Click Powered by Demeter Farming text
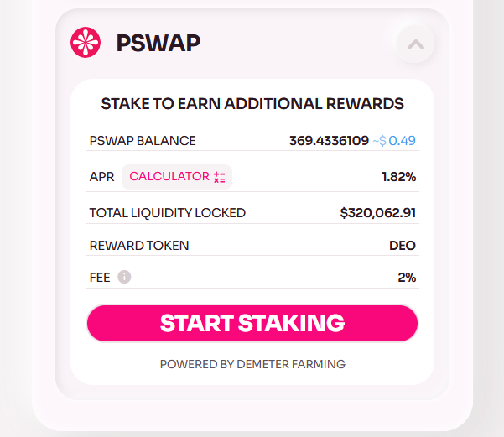The width and height of the screenshot is (504, 437). point(252,364)
